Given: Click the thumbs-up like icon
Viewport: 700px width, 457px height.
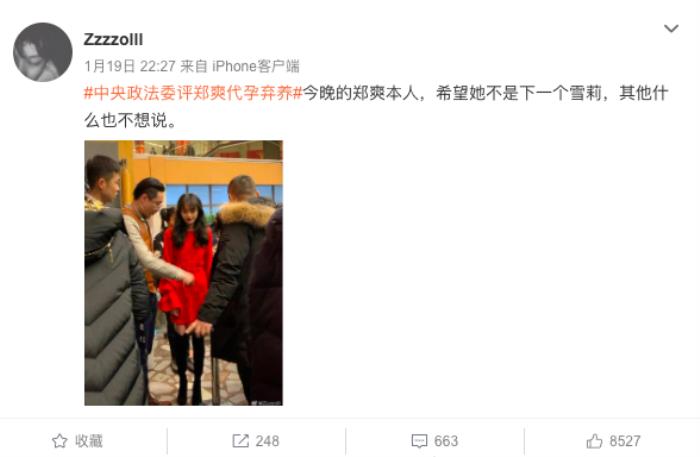Looking at the screenshot, I should coord(594,441).
